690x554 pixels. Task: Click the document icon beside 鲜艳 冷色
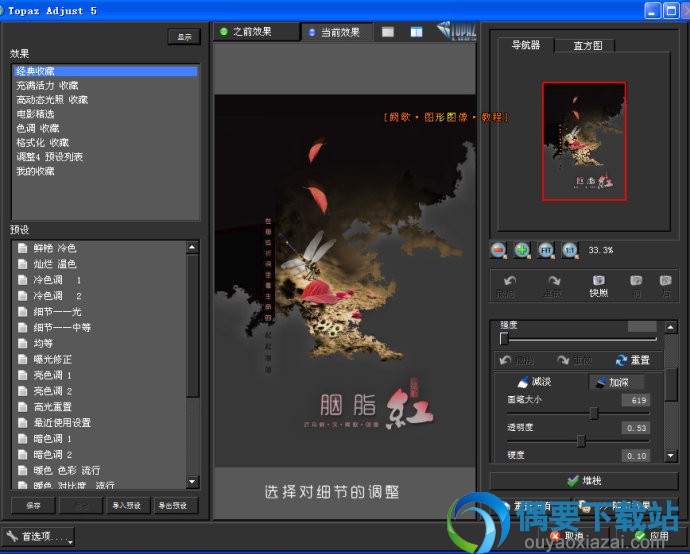(22, 248)
